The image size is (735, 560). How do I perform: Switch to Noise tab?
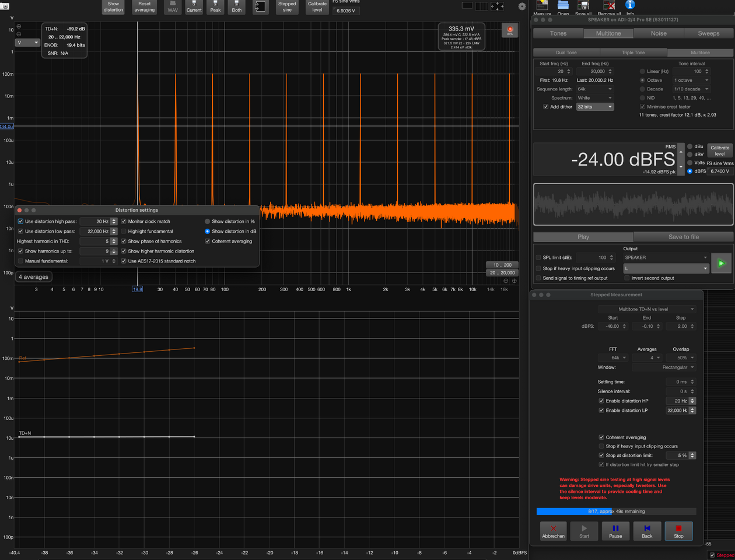point(659,33)
